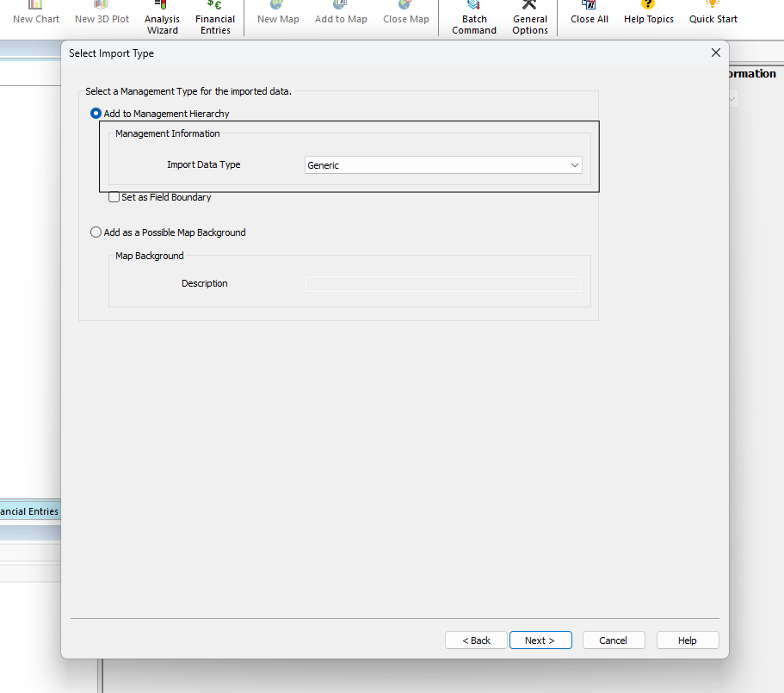Open General Options
The image size is (784, 693).
tap(530, 18)
